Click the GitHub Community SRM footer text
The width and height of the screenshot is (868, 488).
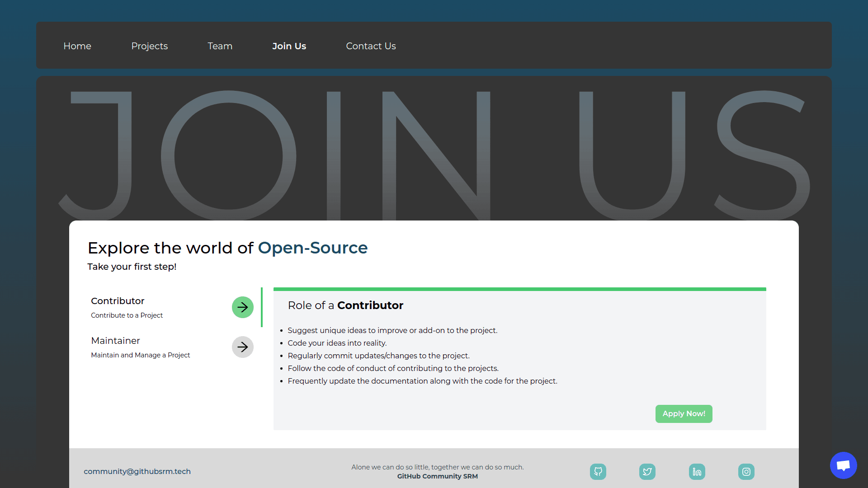click(x=437, y=476)
